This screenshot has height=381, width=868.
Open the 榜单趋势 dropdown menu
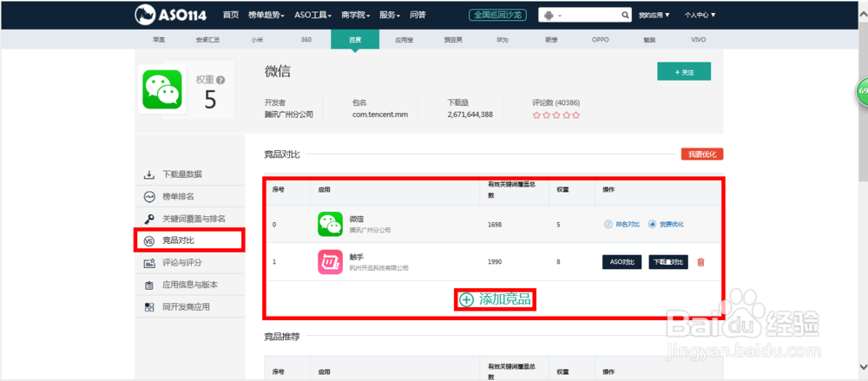point(266,15)
